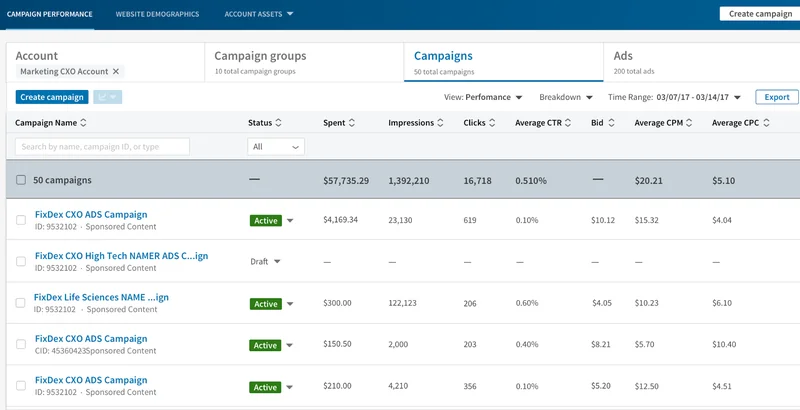Image resolution: width=800 pixels, height=410 pixels.
Task: Click the 619 clicks cell
Action: [x=470, y=220]
